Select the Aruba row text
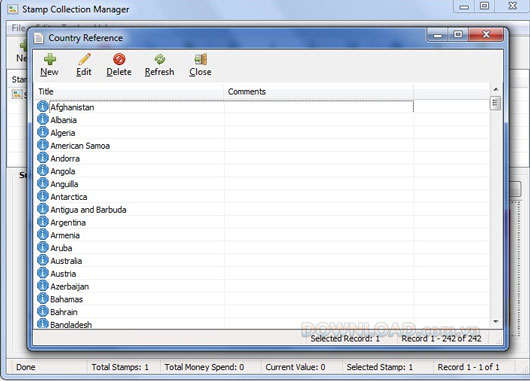Screen dimensions: 530x381 (x=61, y=248)
